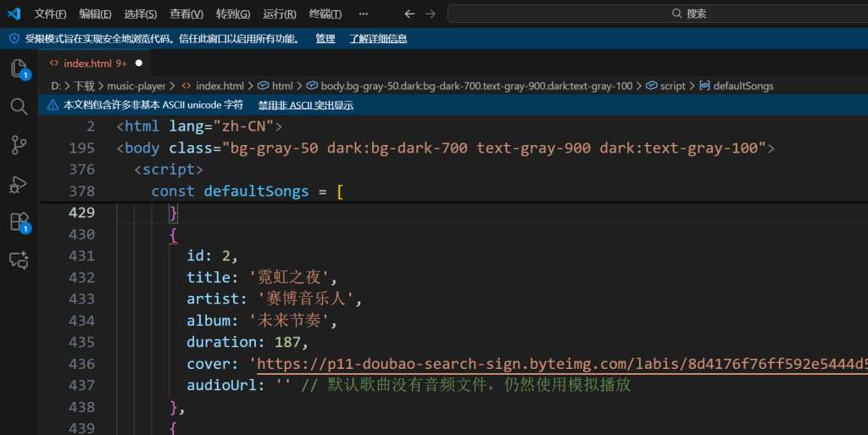Click 禁用非 ASCII 突出显示 link
Screen dimensions: 868x435
tap(305, 105)
